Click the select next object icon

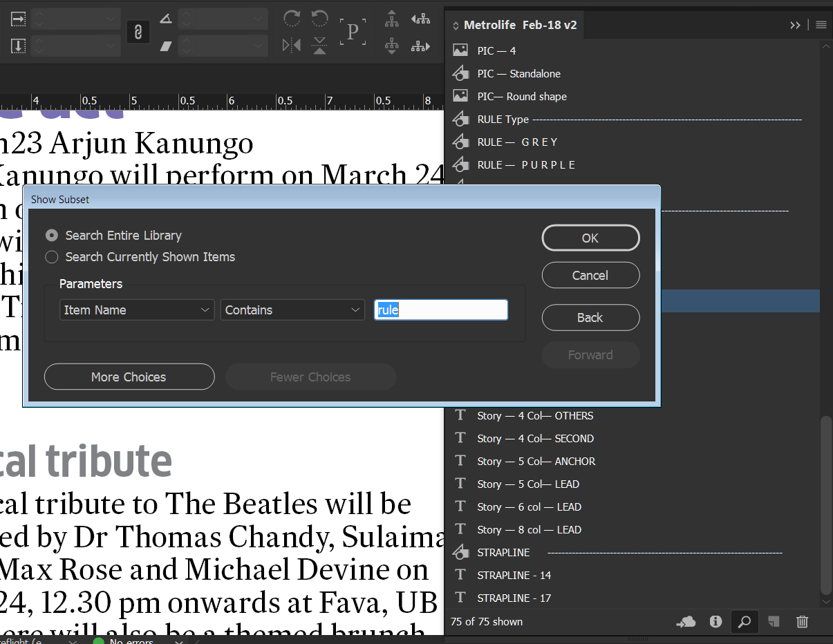click(x=420, y=46)
